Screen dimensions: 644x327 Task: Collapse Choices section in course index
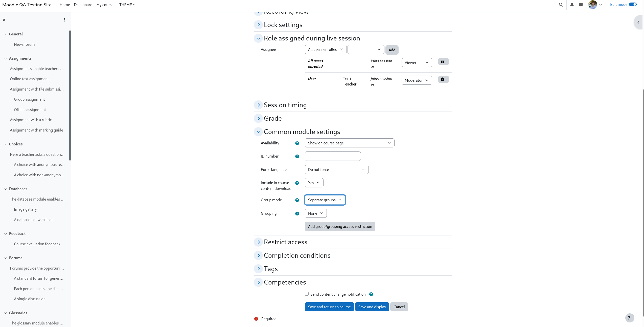tap(6, 144)
